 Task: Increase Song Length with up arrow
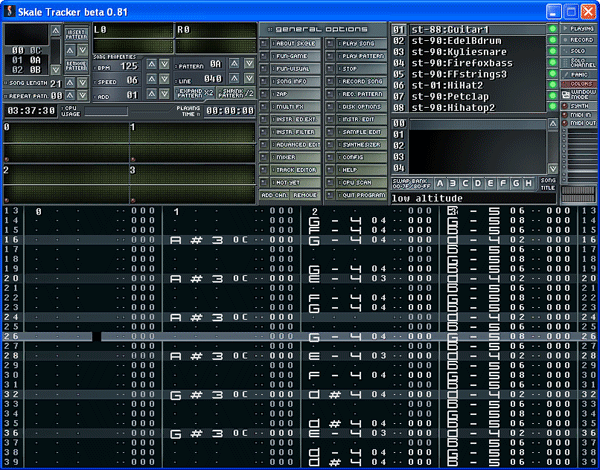[70, 83]
